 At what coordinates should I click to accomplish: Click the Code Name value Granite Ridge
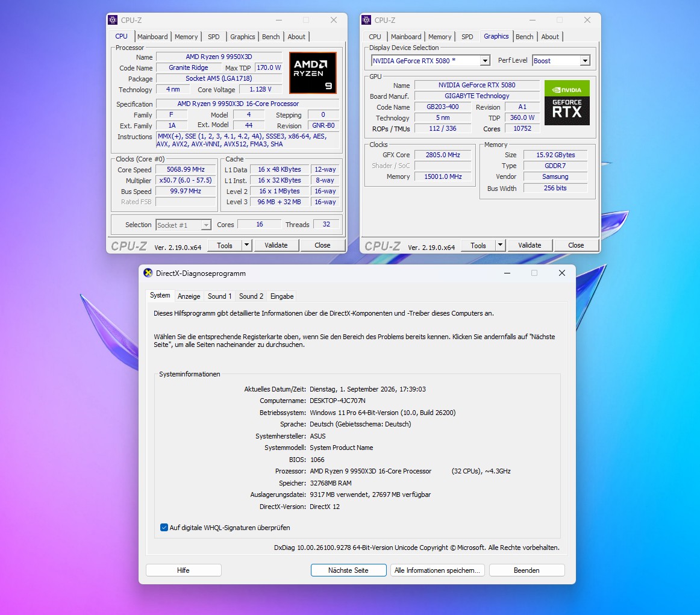click(189, 68)
